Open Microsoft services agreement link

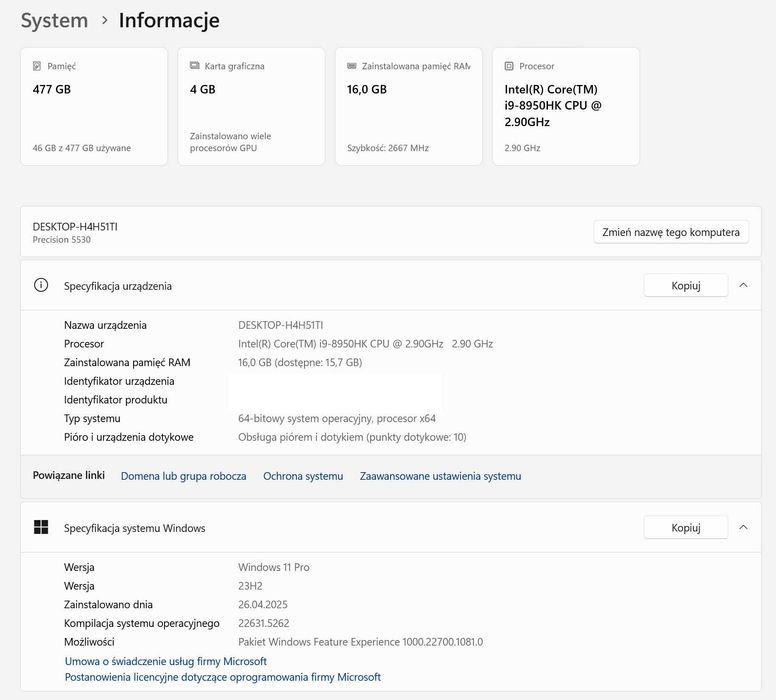[165, 661]
